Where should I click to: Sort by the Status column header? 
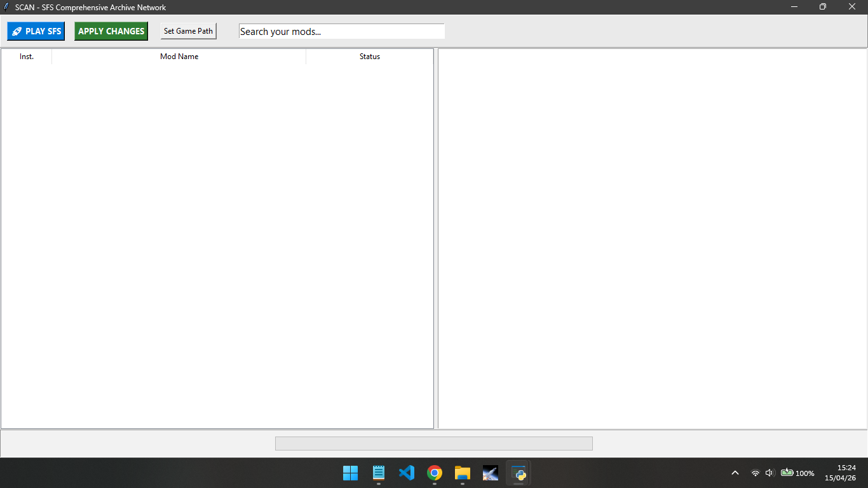pos(370,57)
